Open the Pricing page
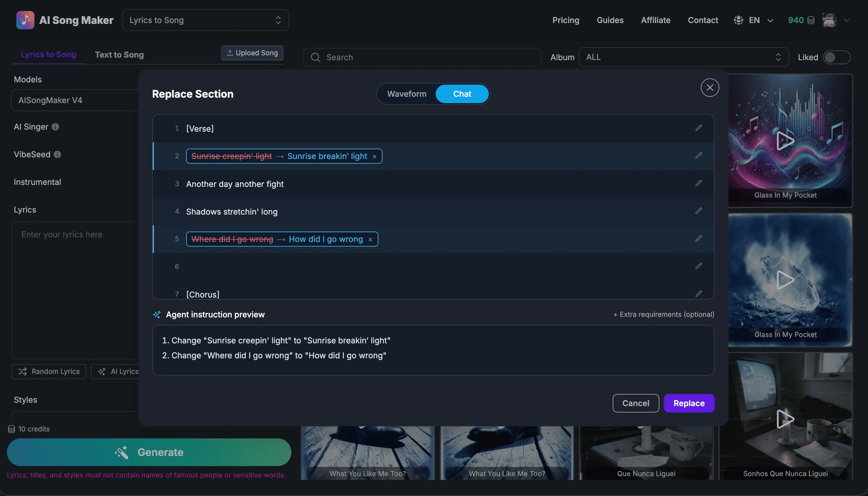Image resolution: width=868 pixels, height=496 pixels. click(x=566, y=20)
